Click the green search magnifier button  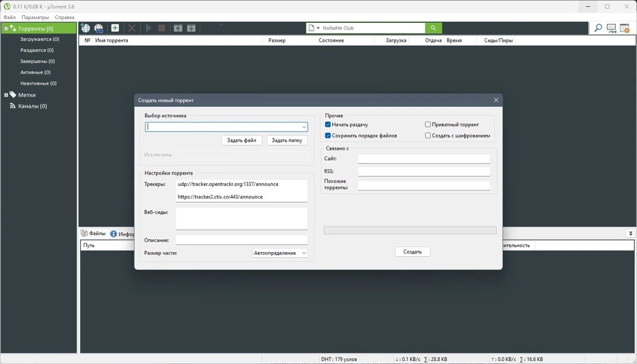click(x=433, y=28)
